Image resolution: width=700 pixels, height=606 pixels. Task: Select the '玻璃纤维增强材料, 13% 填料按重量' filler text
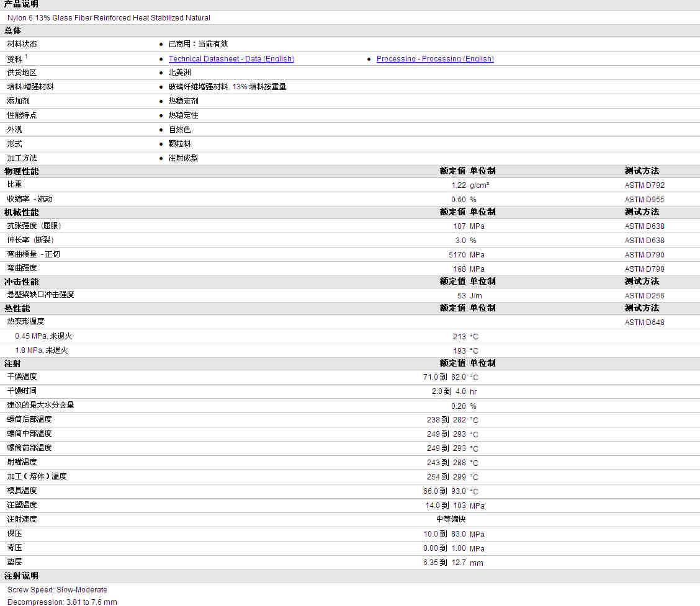pos(227,87)
